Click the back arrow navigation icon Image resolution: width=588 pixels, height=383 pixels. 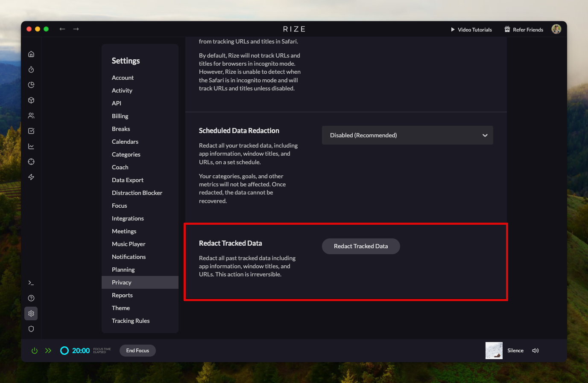tap(62, 29)
